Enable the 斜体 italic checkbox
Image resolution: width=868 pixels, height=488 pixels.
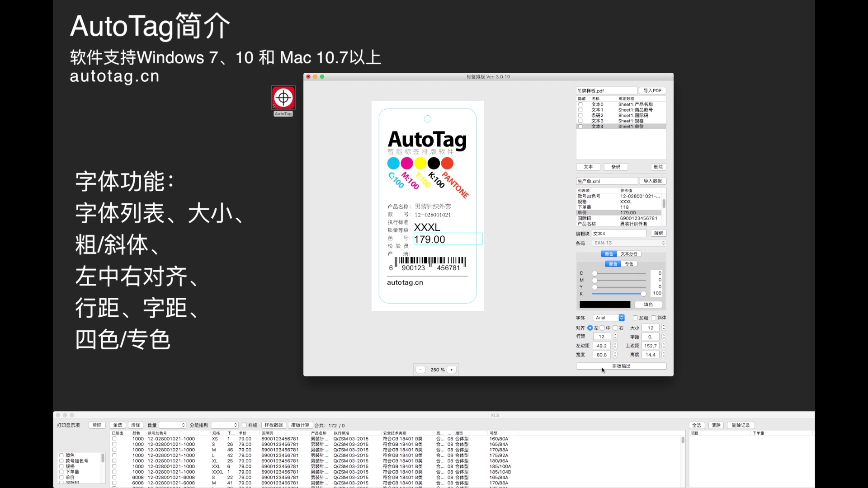pos(654,318)
